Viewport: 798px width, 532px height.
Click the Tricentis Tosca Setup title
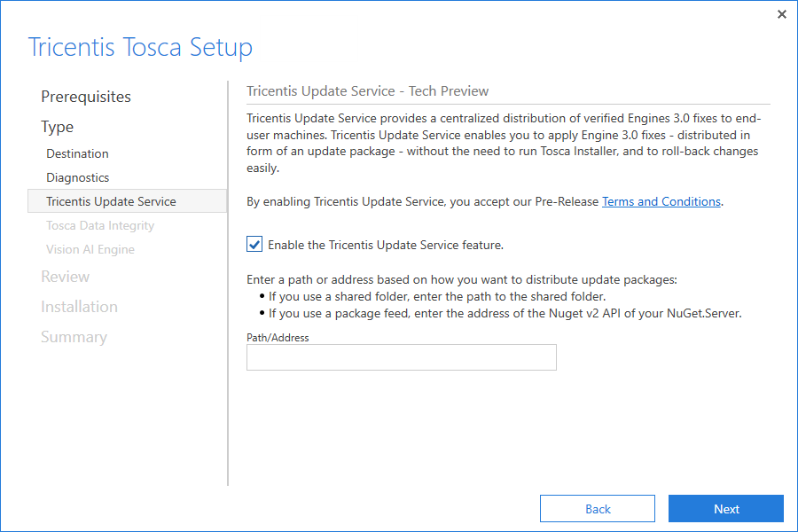click(140, 47)
